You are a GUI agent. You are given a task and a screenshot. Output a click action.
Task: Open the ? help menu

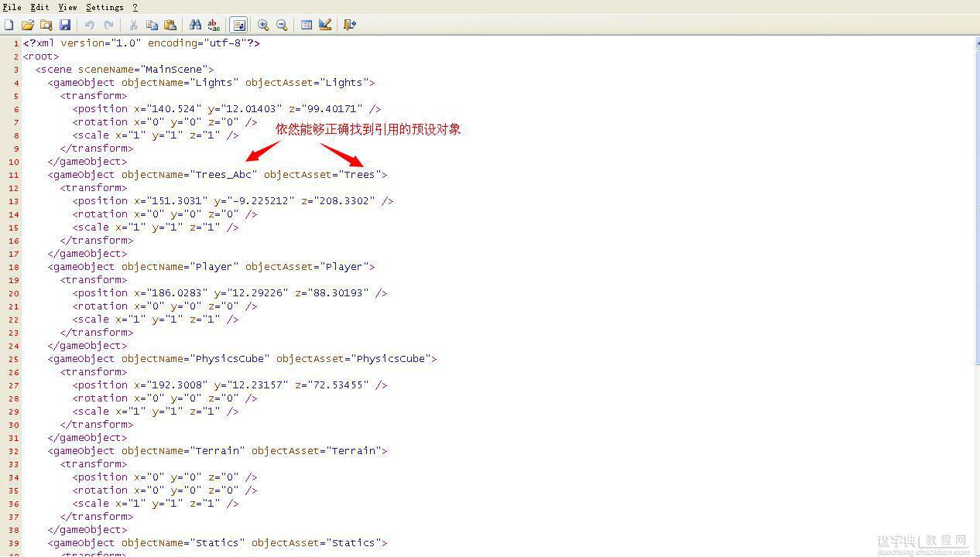pyautogui.click(x=135, y=7)
